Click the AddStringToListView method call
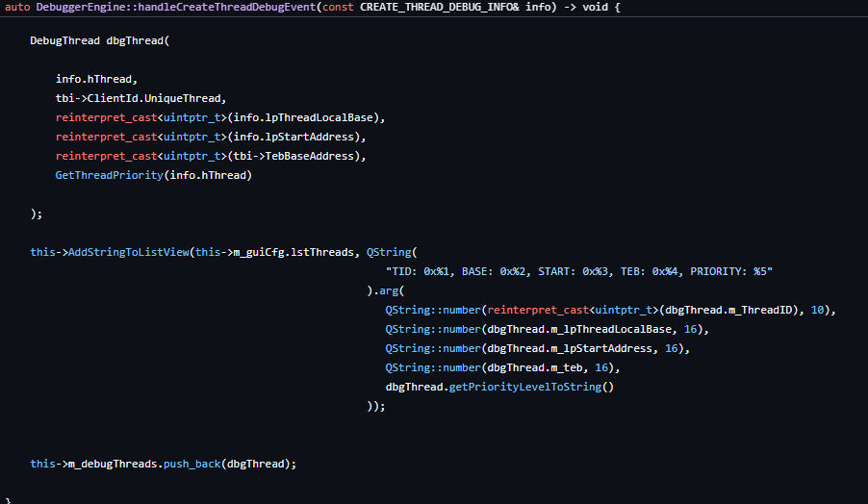Image resolution: width=868 pixels, height=504 pixels. point(128,252)
